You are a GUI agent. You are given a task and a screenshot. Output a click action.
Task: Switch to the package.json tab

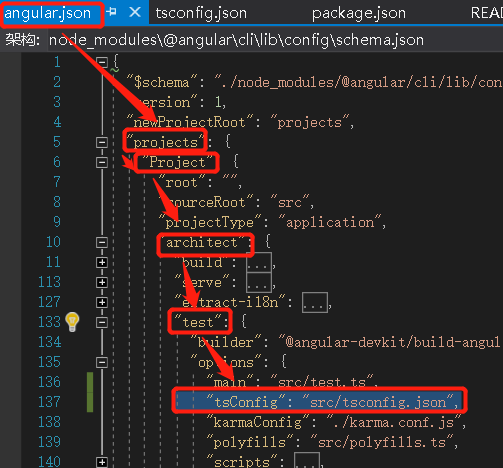coord(359,13)
